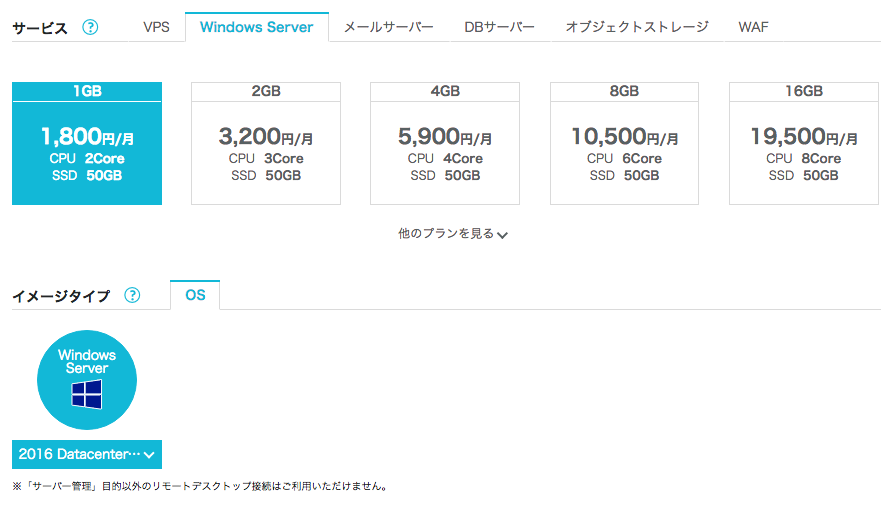Open help icon next to サービス
Screen dimensions: 894x505
pyautogui.click(x=90, y=27)
